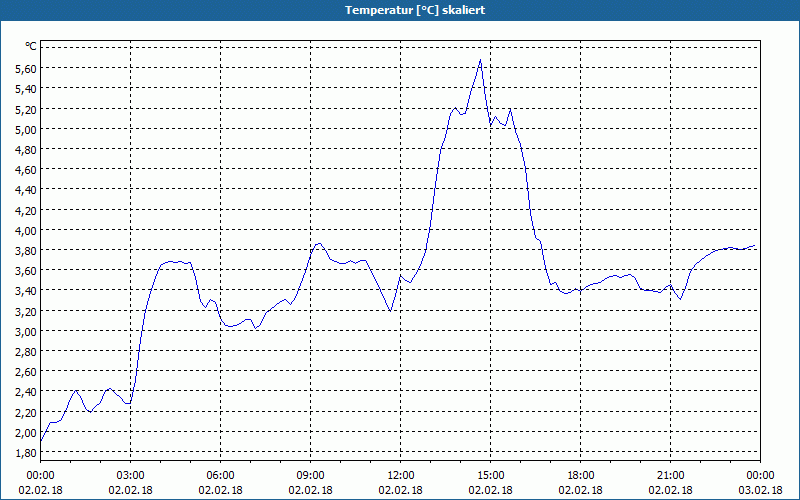Click the 2,80 y-axis value

pyautogui.click(x=27, y=352)
